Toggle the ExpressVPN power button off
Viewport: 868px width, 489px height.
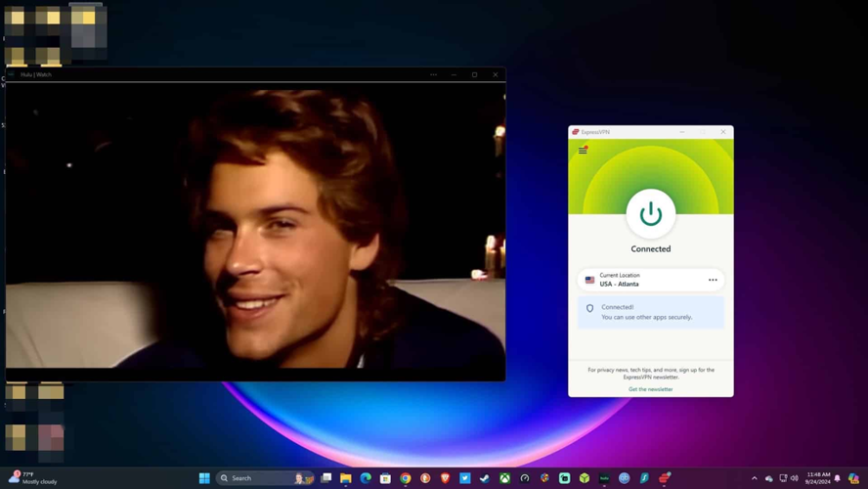point(650,214)
